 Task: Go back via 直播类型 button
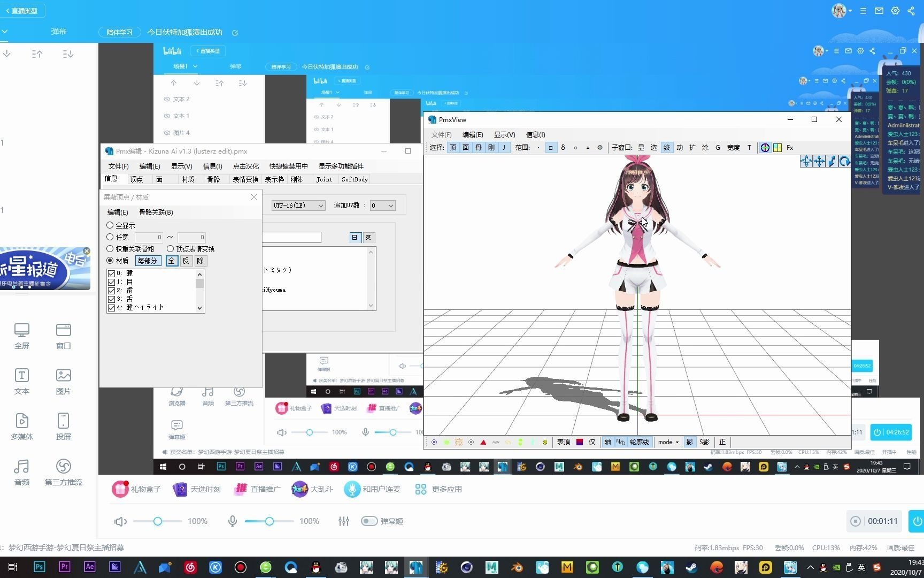[22, 11]
